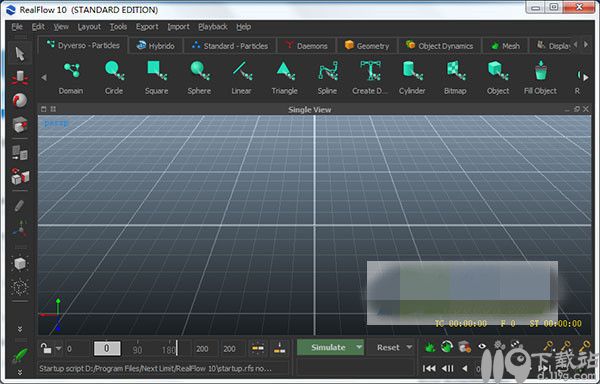The width and height of the screenshot is (600, 384).
Task: Add a Fill Object emitter
Action: click(x=541, y=71)
